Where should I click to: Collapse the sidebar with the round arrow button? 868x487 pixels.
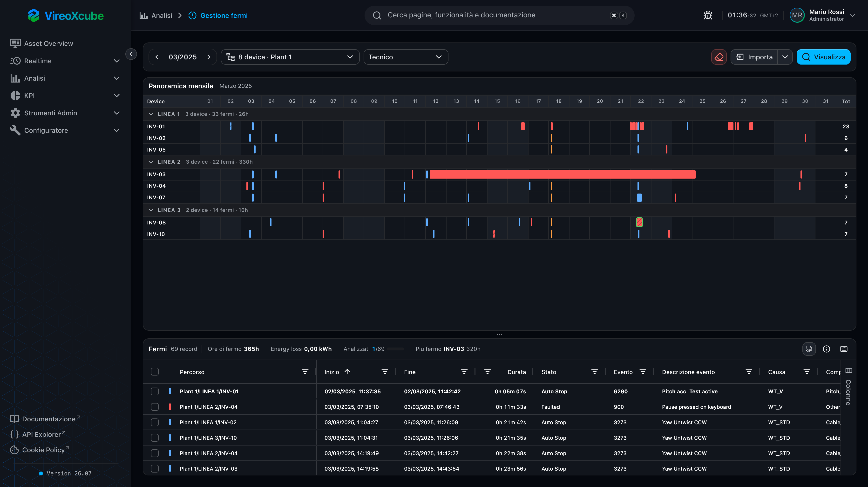pos(131,54)
